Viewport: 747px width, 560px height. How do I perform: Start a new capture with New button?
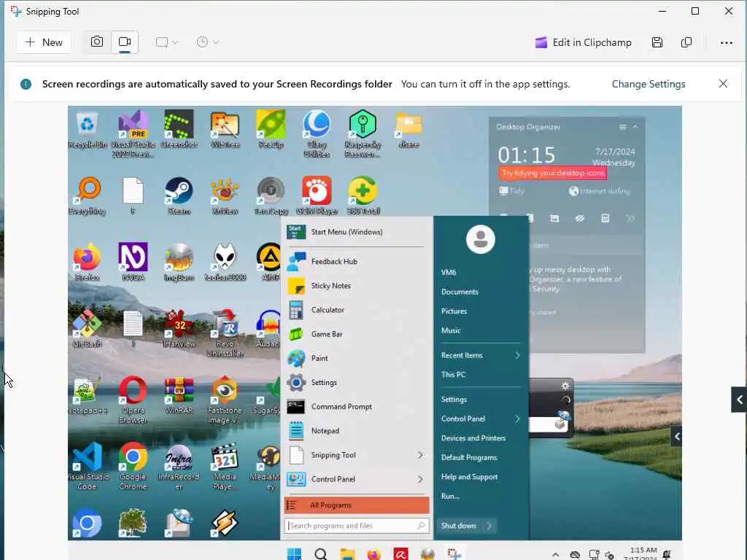point(43,42)
